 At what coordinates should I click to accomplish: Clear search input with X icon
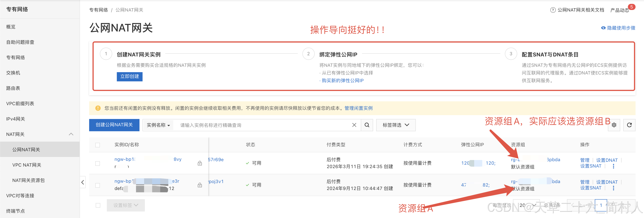(354, 125)
